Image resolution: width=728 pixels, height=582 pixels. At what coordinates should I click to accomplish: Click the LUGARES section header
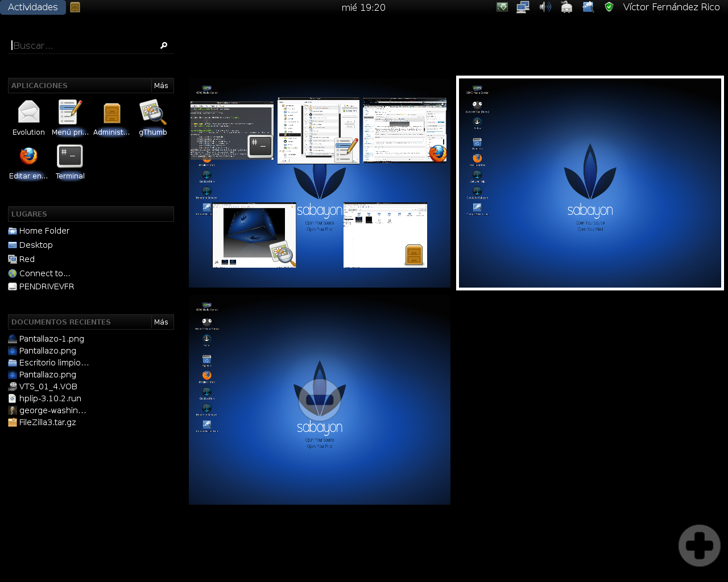(91, 214)
